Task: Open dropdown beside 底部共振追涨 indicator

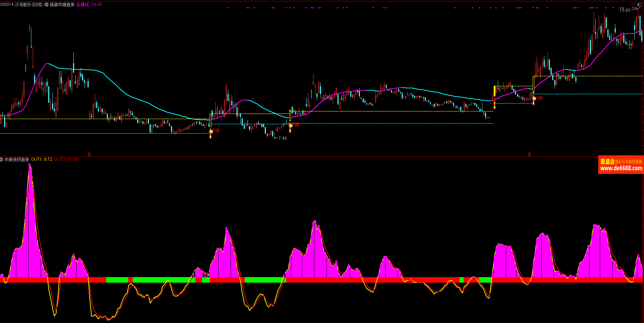Action: click(47, 4)
